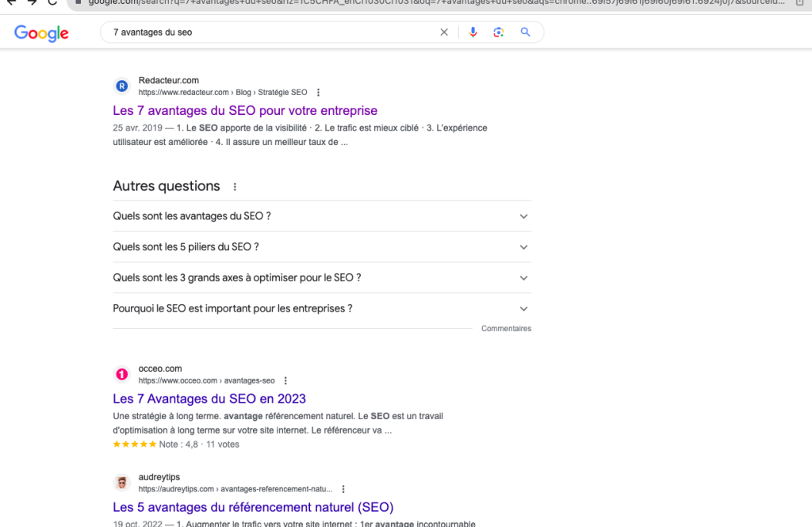The image size is (812, 527).
Task: Open Google Lens image search icon
Action: point(498,32)
